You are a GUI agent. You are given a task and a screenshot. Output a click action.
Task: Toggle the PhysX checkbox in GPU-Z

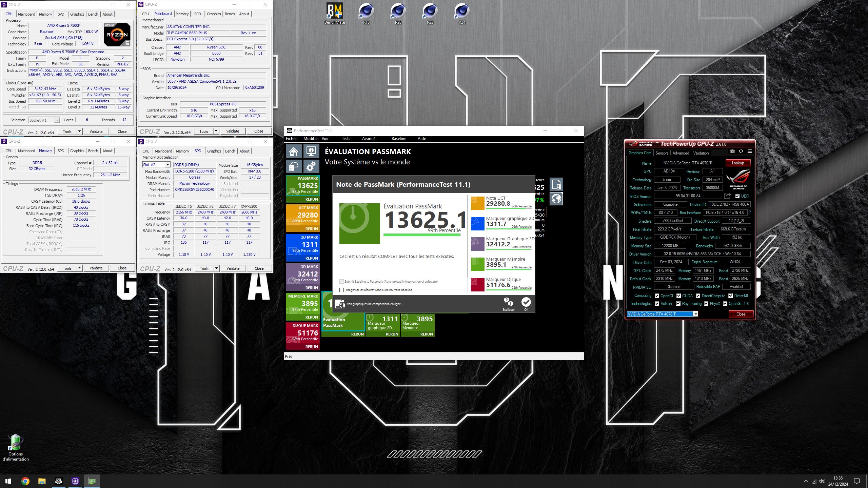pos(706,304)
